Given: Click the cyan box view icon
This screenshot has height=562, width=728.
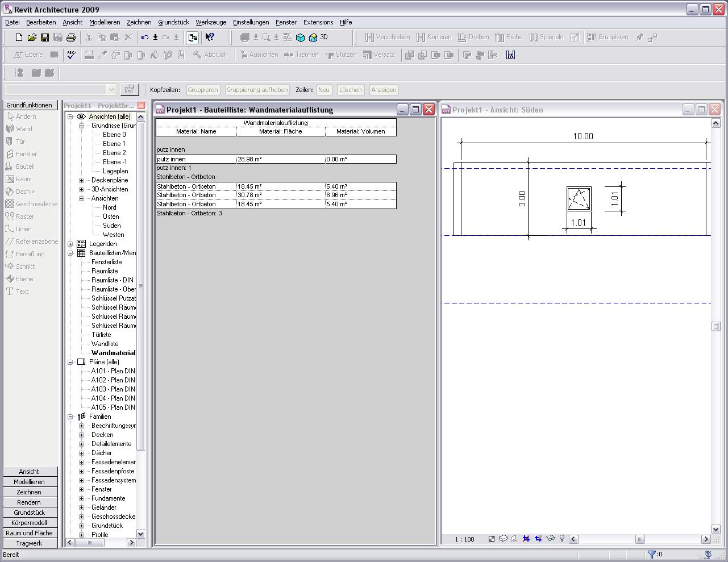Looking at the screenshot, I should coord(300,38).
